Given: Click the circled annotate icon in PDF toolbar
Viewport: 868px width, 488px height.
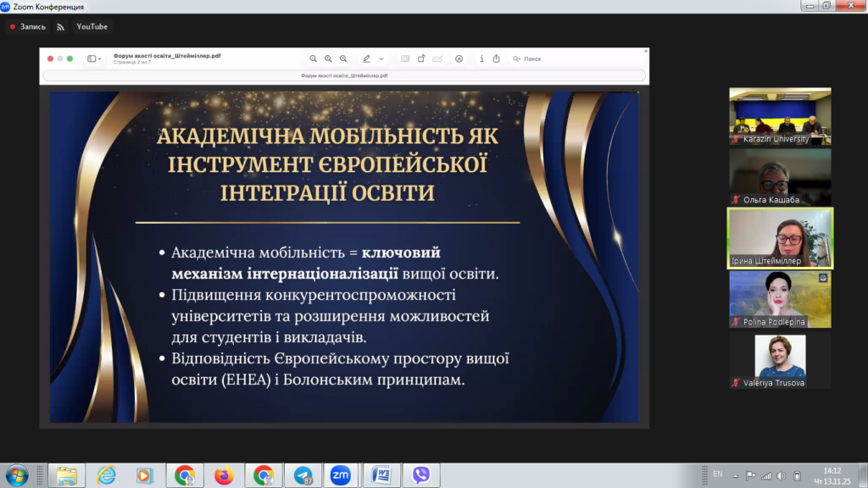Looking at the screenshot, I should (459, 58).
